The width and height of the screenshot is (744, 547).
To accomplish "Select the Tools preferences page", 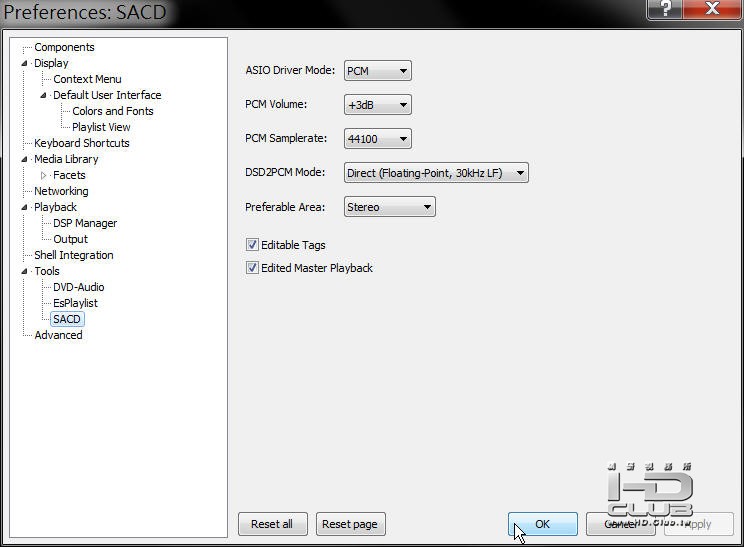I will point(47,271).
